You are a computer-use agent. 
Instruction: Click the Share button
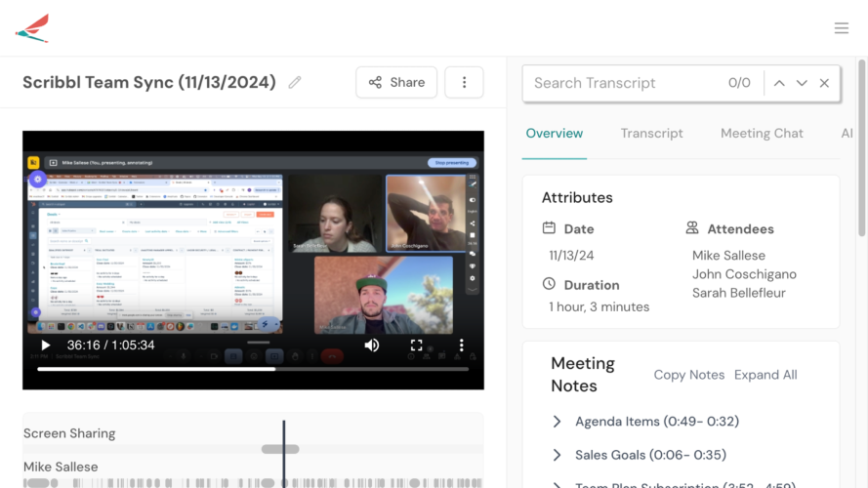click(x=396, y=82)
